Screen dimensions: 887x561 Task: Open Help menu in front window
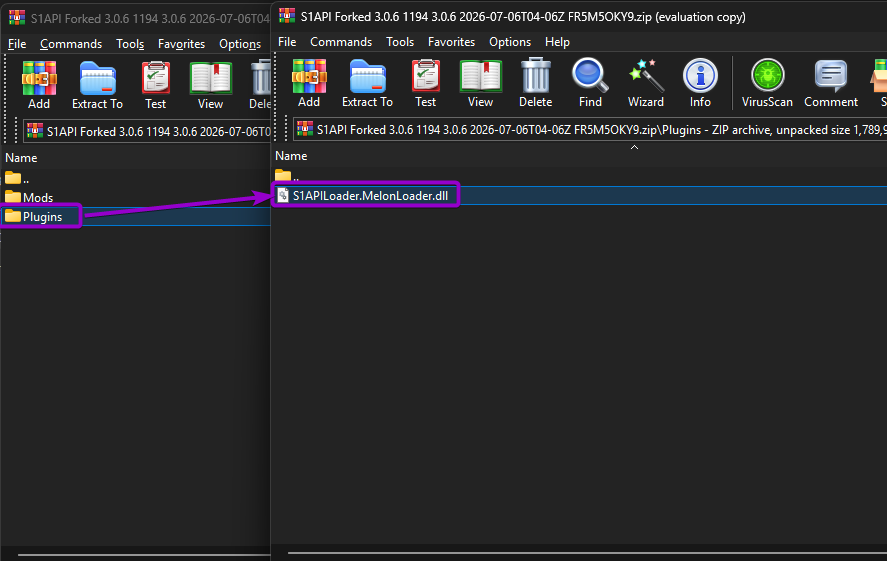[557, 42]
